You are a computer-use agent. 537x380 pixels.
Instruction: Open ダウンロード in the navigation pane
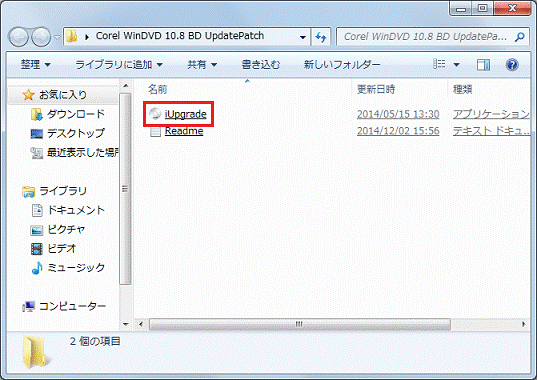(x=76, y=114)
